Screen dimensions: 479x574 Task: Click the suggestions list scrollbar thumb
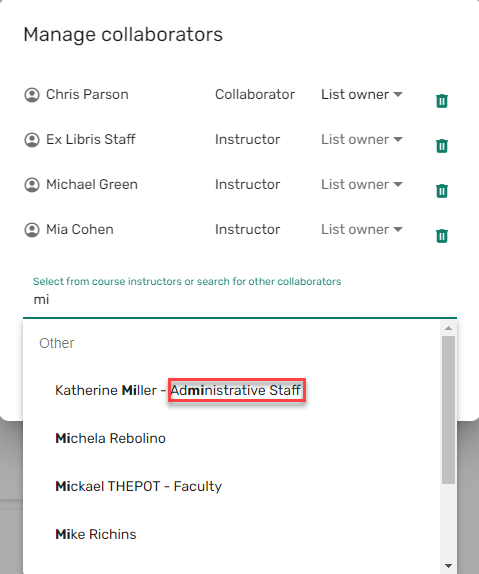pyautogui.click(x=449, y=410)
